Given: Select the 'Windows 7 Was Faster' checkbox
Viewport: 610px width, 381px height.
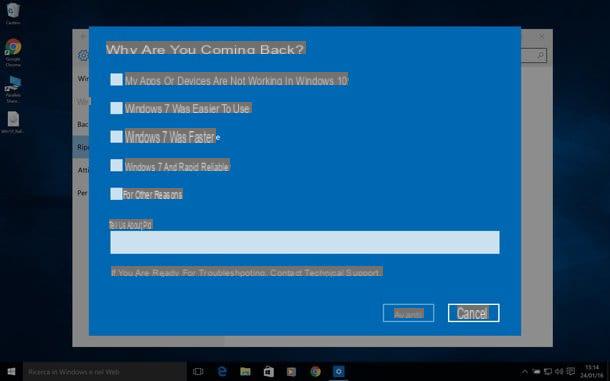Looking at the screenshot, I should tap(116, 137).
